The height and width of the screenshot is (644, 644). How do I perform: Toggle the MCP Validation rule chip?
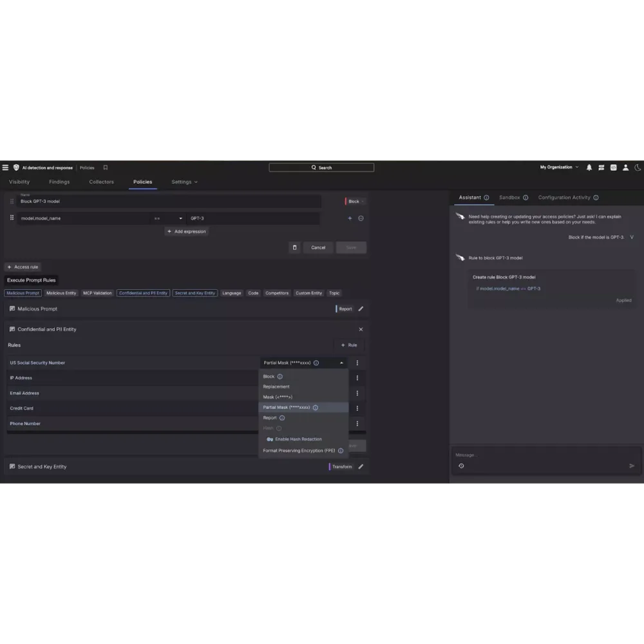pos(97,293)
